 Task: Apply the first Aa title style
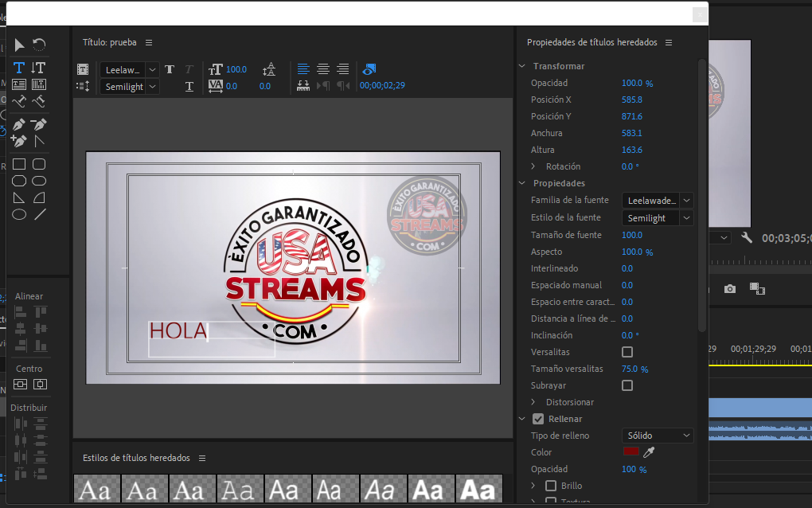tap(97, 489)
